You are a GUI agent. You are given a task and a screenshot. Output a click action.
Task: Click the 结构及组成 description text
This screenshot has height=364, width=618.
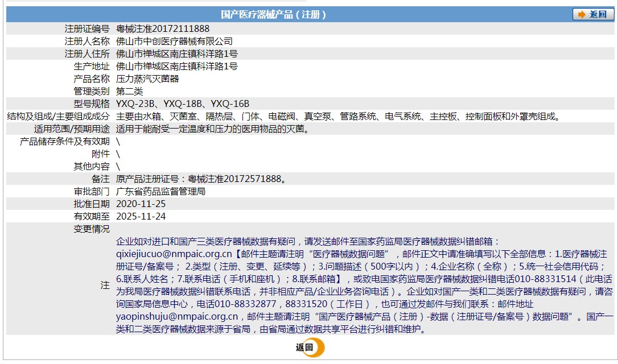(338, 117)
